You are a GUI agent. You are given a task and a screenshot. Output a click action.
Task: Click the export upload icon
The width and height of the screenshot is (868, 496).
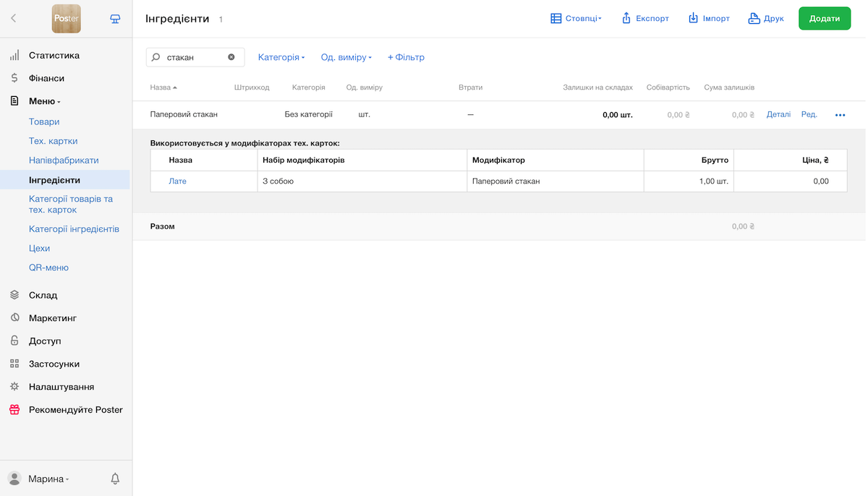[x=626, y=18]
